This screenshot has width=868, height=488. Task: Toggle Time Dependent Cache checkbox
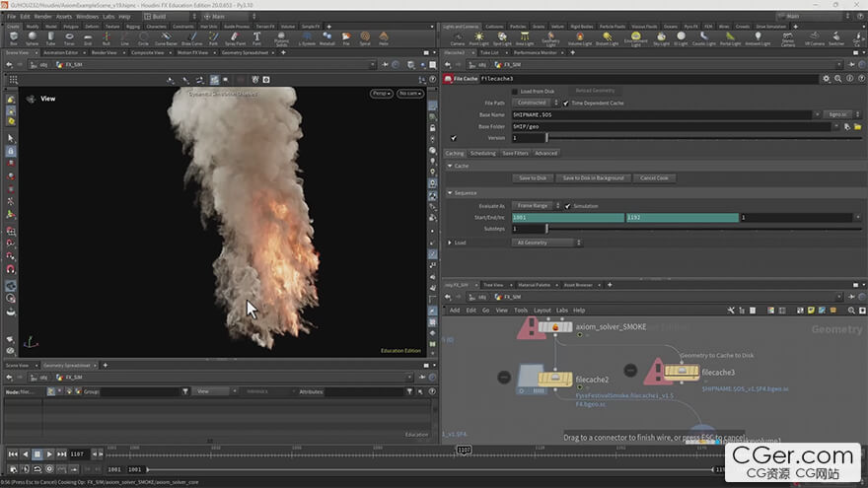click(566, 103)
